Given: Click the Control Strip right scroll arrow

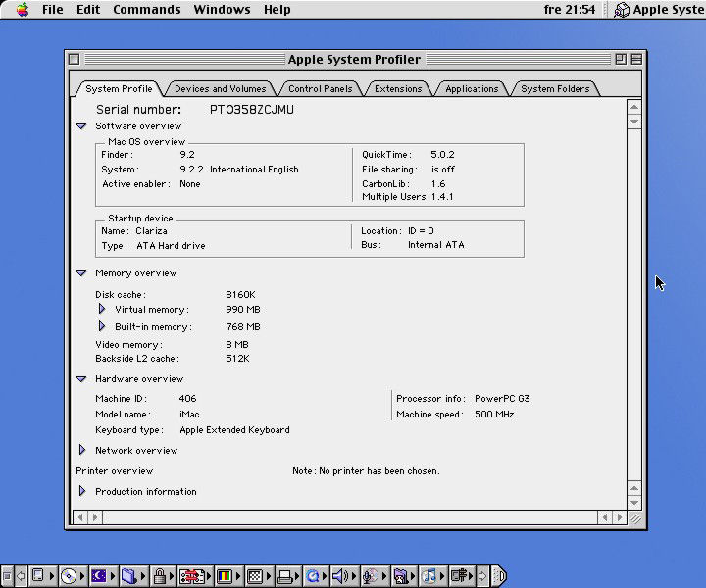Looking at the screenshot, I should pyautogui.click(x=482, y=576).
